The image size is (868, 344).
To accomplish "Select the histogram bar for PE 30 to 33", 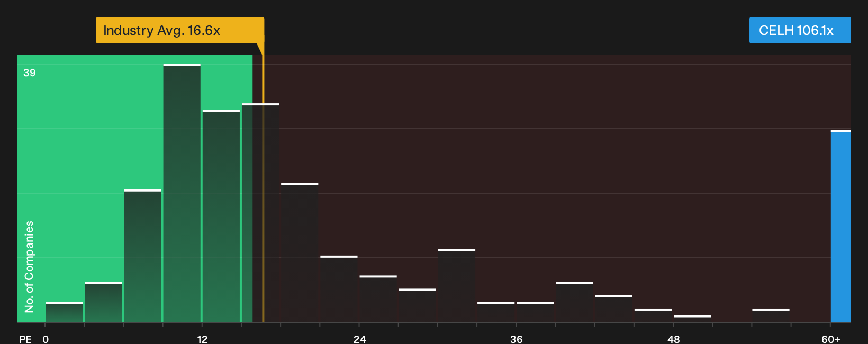I will click(457, 286).
